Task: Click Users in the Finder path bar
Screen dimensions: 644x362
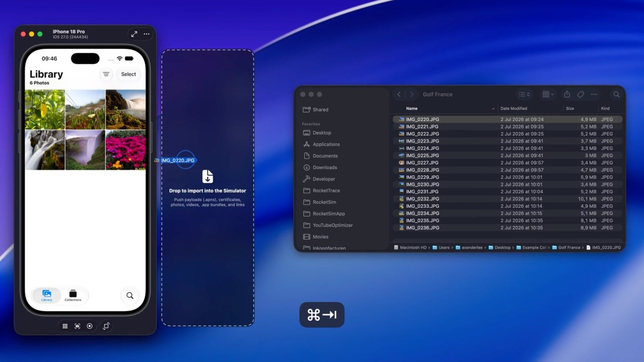Action: (x=441, y=248)
